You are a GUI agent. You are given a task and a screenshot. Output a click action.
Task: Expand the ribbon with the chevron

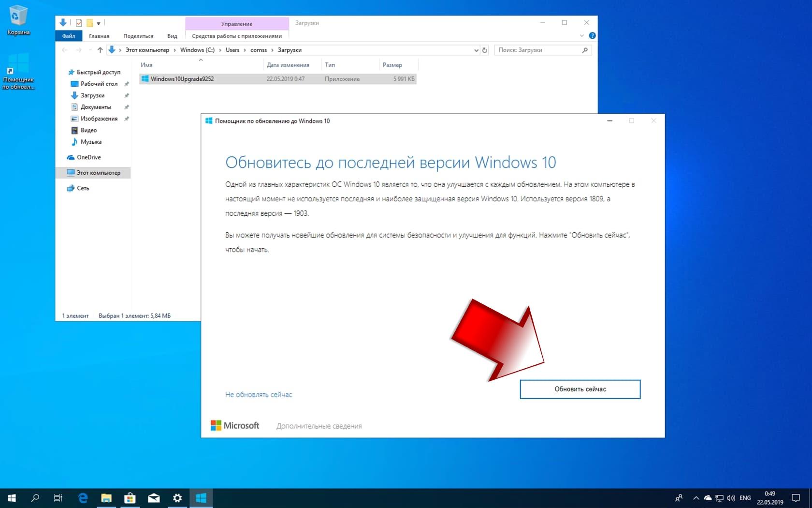581,36
